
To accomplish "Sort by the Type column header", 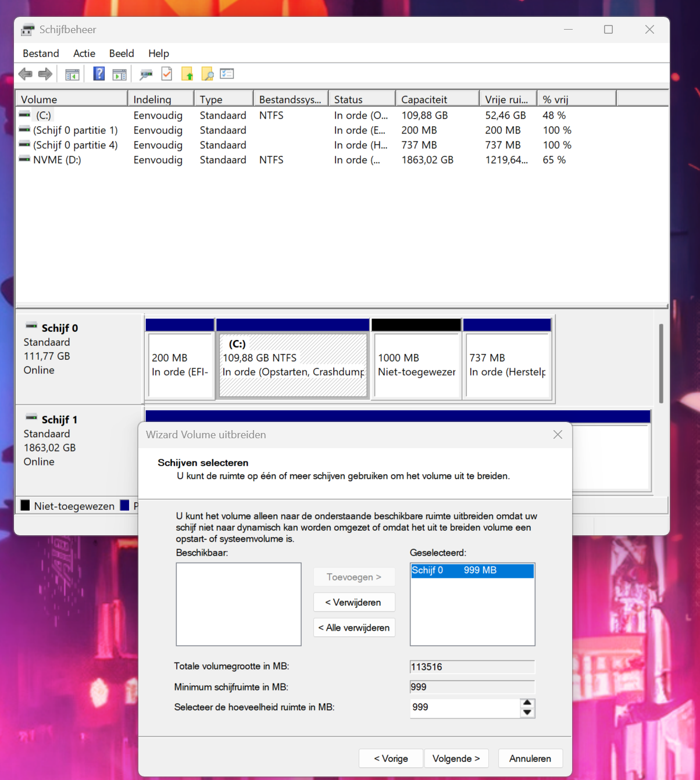I will click(x=224, y=99).
